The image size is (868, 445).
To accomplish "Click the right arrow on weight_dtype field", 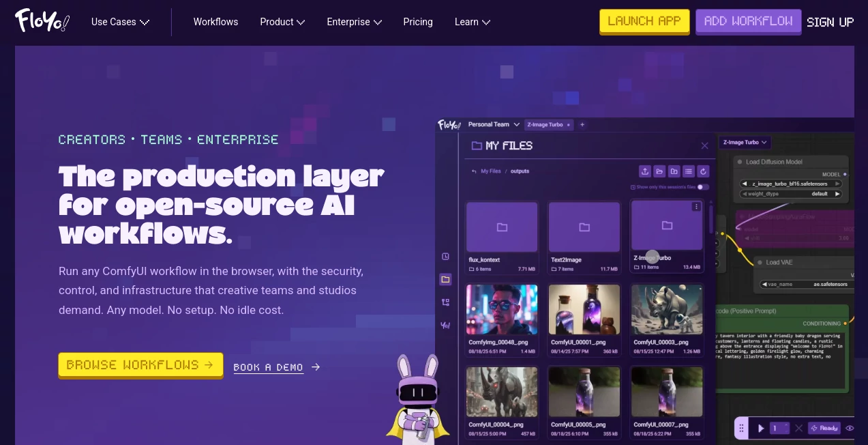I will pyautogui.click(x=837, y=194).
